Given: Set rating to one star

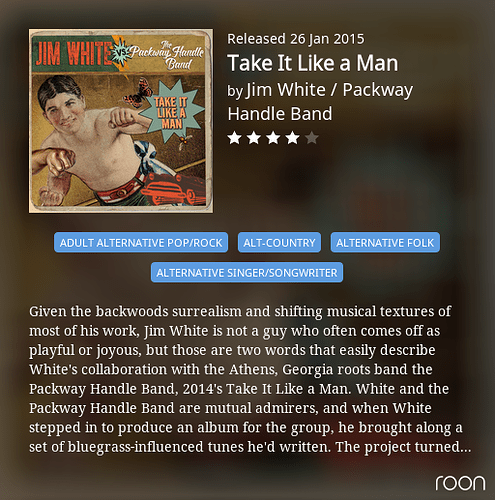Looking at the screenshot, I should [234, 138].
